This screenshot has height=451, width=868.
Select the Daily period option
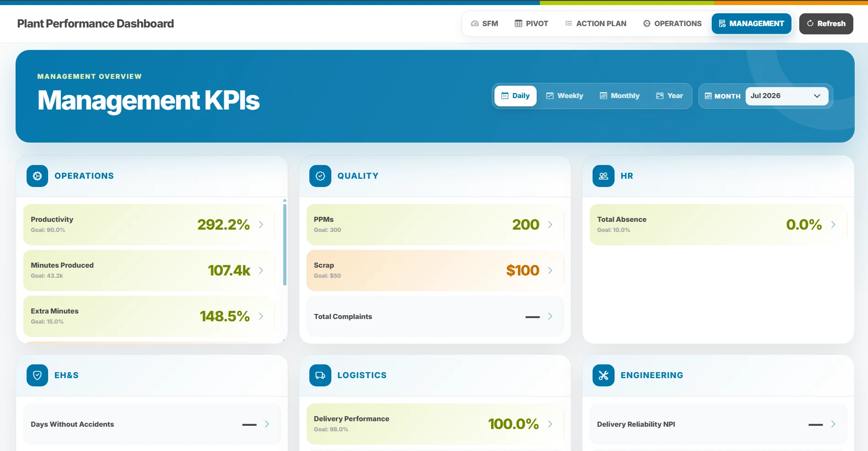click(x=515, y=96)
